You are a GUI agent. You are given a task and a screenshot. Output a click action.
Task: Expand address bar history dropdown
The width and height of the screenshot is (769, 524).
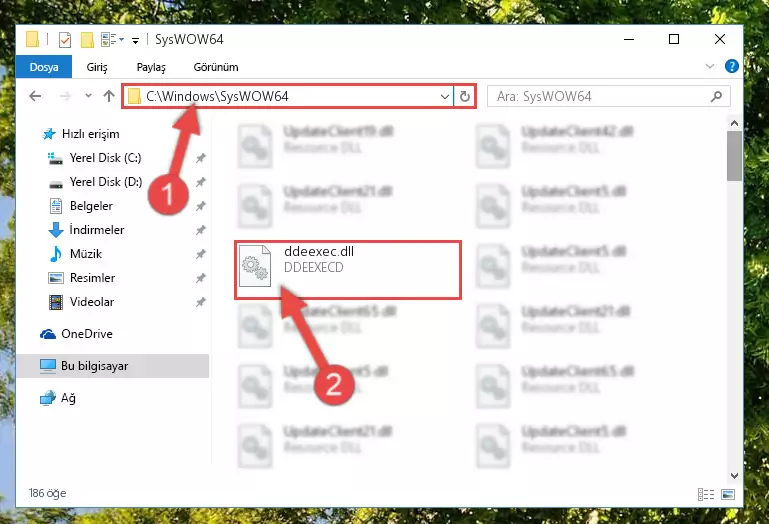click(444, 96)
